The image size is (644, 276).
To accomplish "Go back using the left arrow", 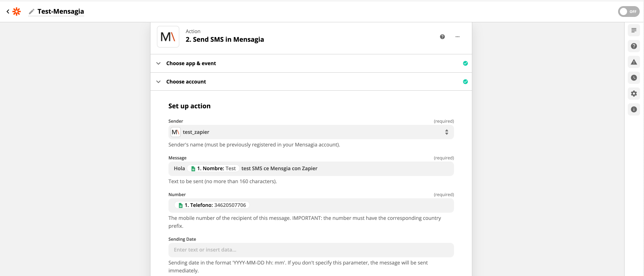I will 8,12.
